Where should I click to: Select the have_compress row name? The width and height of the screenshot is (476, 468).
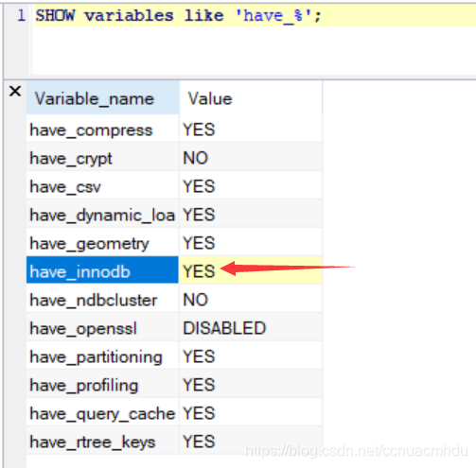103,130
